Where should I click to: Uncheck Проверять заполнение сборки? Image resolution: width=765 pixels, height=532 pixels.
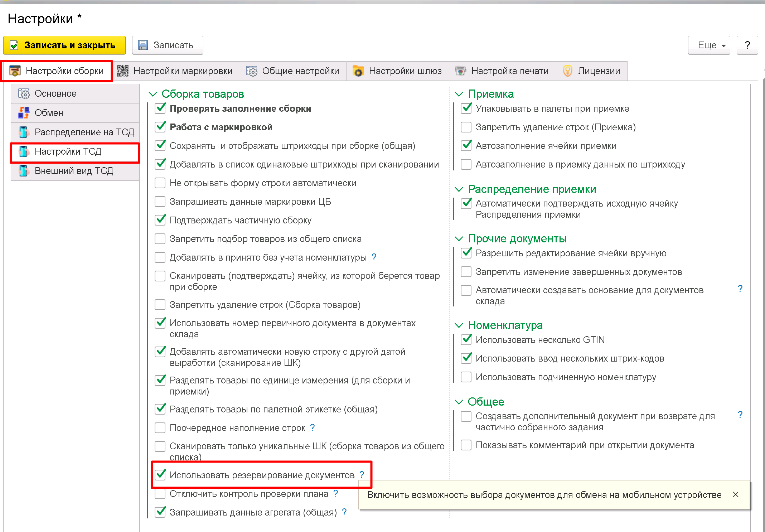pyautogui.click(x=160, y=108)
